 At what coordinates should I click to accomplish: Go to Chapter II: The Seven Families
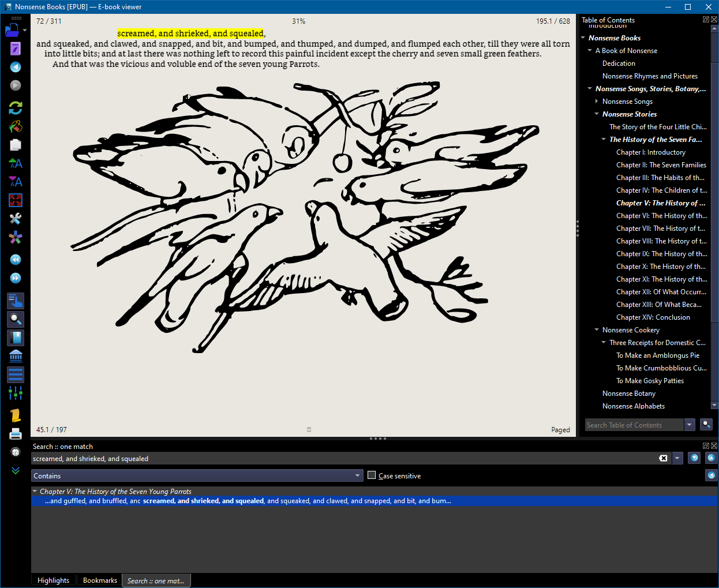coord(661,165)
